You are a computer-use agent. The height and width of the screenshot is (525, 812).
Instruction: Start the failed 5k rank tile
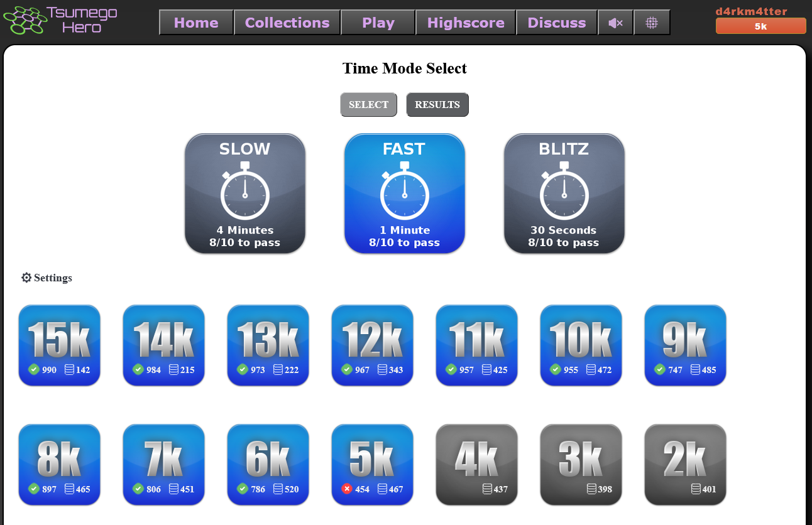pos(372,464)
